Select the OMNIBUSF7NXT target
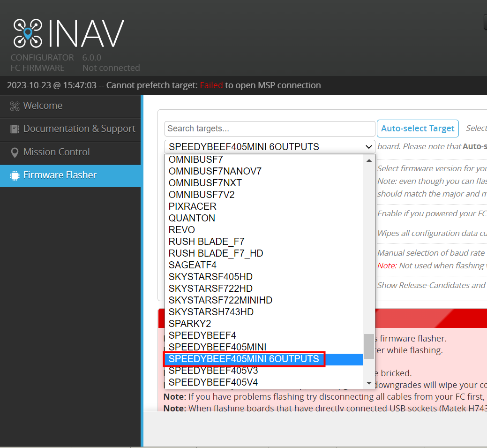Image resolution: width=487 pixels, height=448 pixels. pos(264,183)
